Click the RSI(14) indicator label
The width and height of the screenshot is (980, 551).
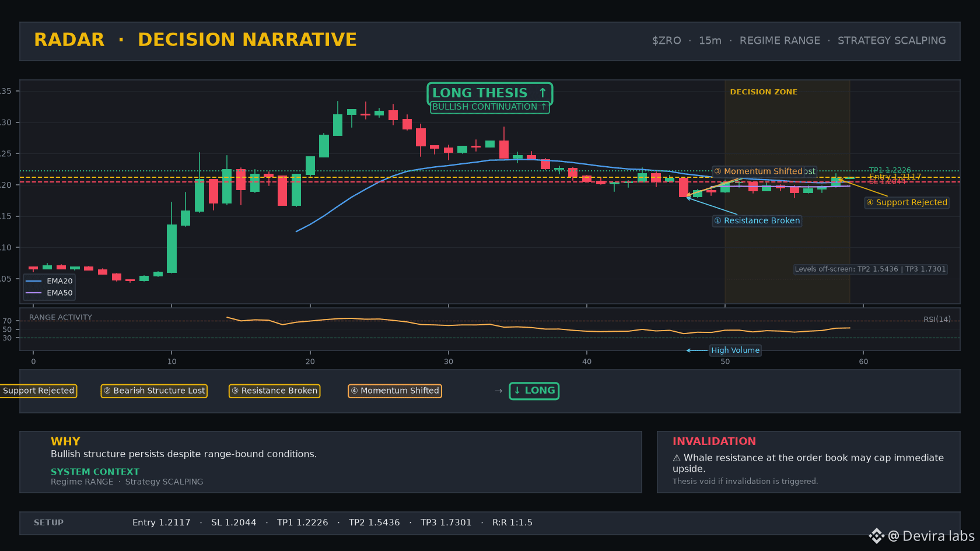tap(937, 319)
